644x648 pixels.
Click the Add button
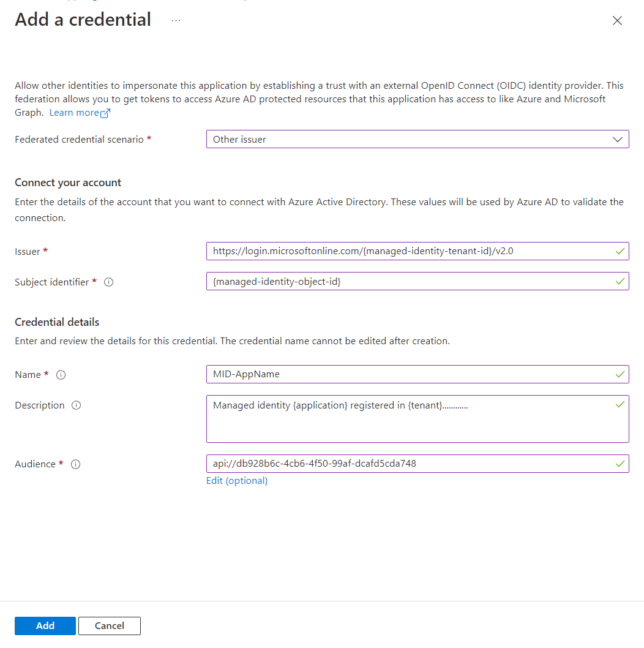(x=45, y=625)
